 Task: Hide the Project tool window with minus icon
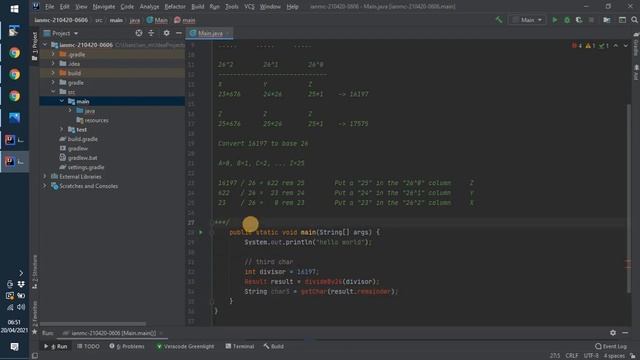(179, 33)
